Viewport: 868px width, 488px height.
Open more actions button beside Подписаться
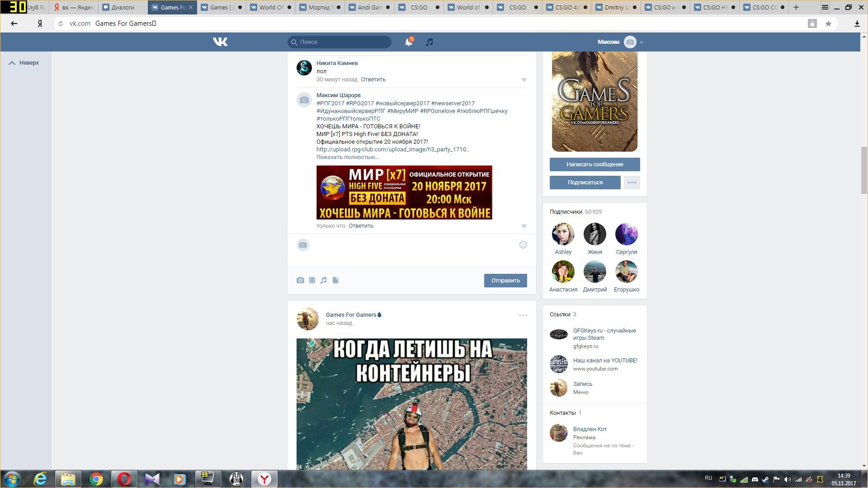coord(632,183)
